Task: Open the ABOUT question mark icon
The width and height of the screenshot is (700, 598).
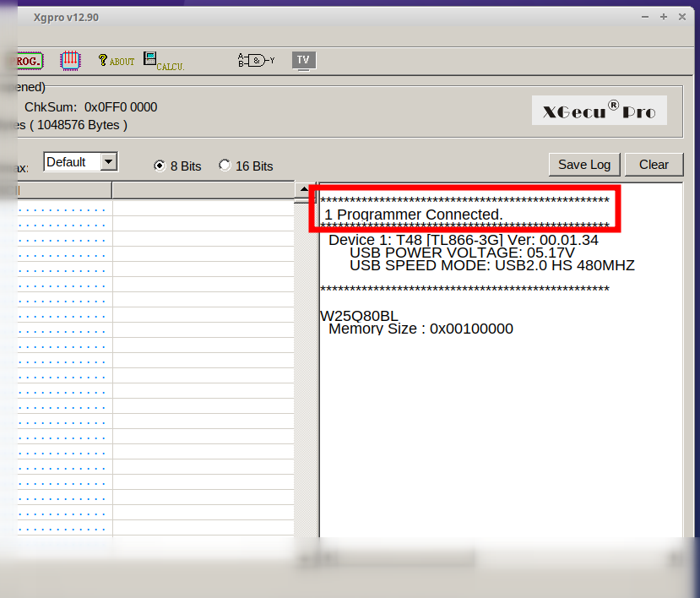Action: click(x=117, y=61)
